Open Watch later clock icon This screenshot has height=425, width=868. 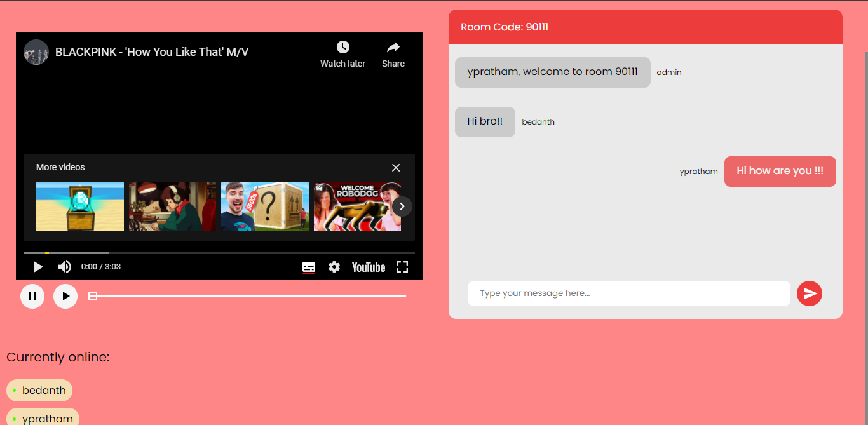[x=342, y=47]
